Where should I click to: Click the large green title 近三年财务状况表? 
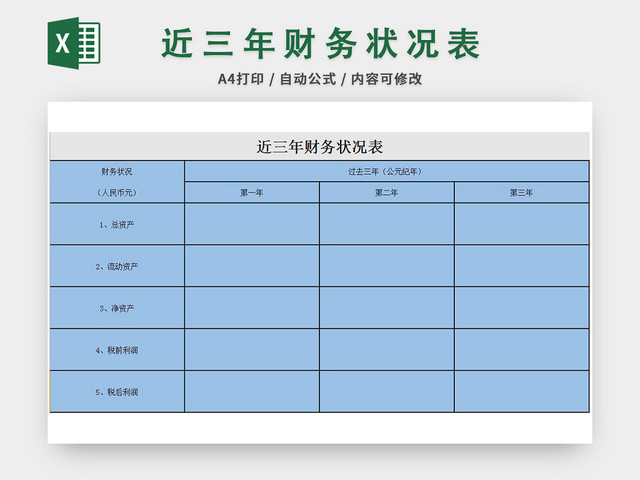pyautogui.click(x=321, y=43)
